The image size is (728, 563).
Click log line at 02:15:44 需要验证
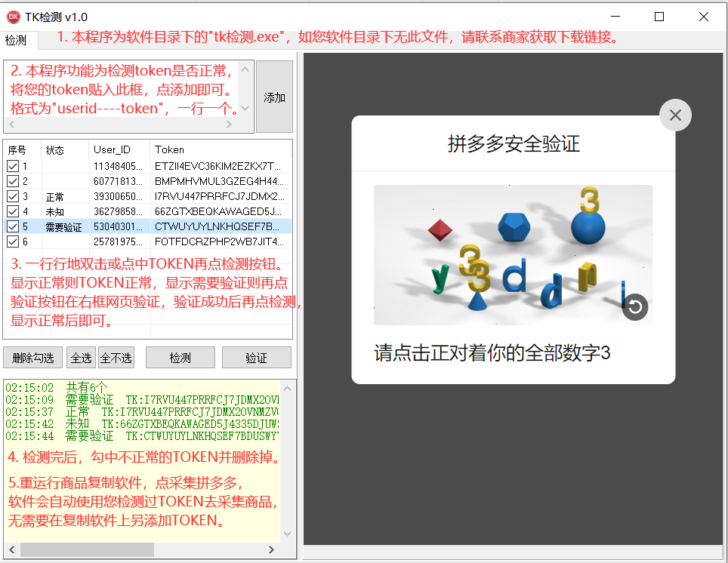click(x=142, y=435)
